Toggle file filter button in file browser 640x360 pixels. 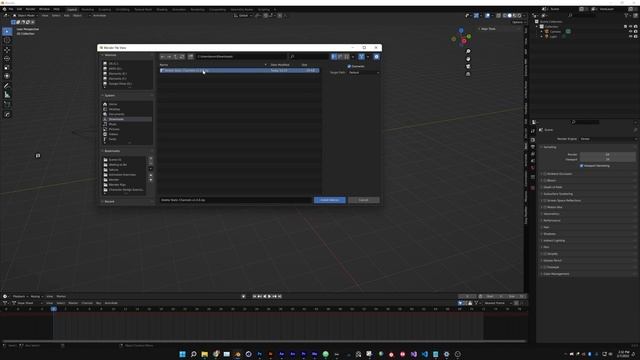362,57
